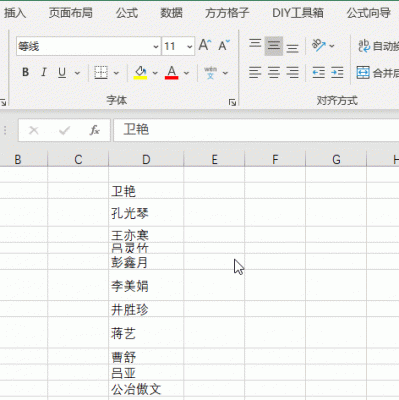
Task: Select cell containing 彭鑫月
Action: [x=146, y=262]
